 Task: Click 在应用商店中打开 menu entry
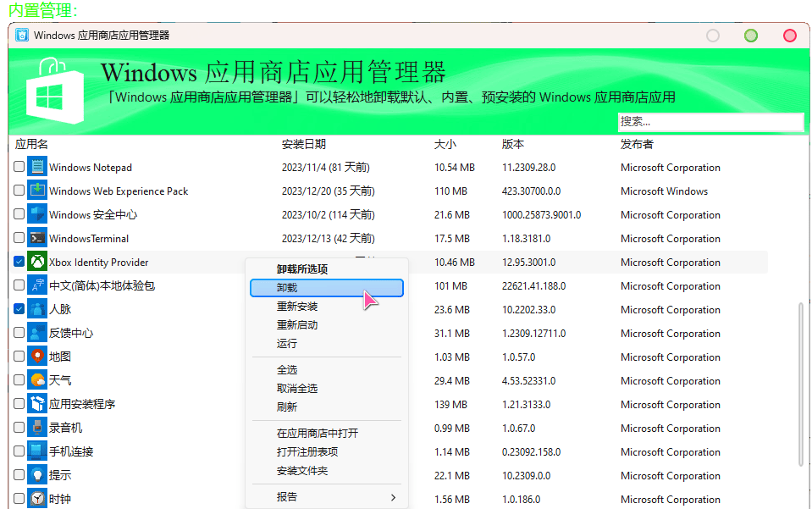(x=318, y=434)
